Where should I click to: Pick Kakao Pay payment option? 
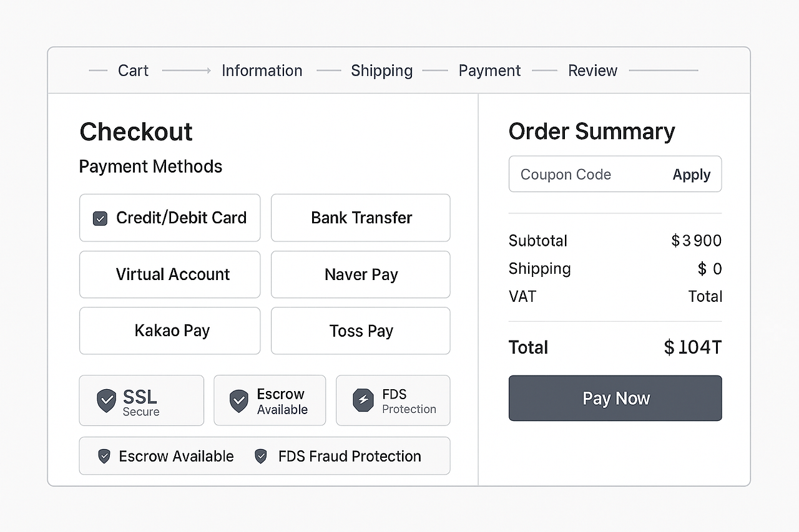tap(170, 331)
